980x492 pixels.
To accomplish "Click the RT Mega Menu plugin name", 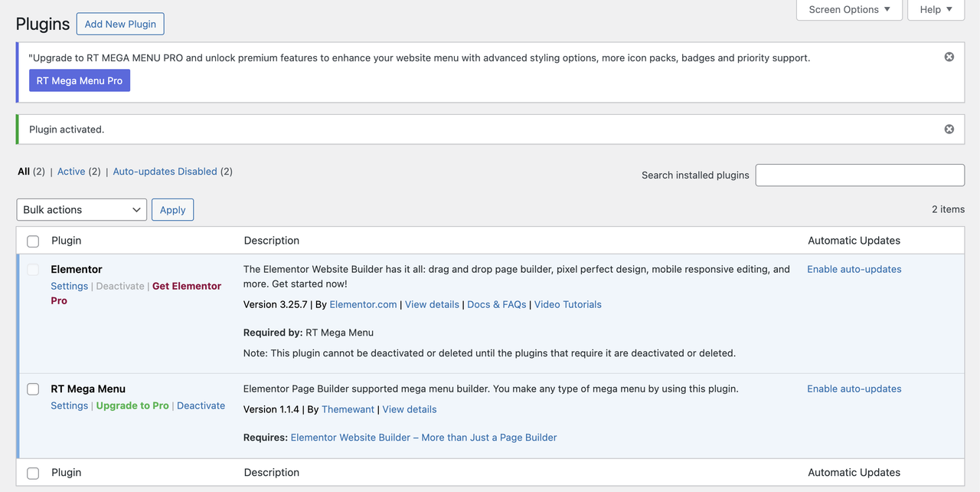I will 88,389.
